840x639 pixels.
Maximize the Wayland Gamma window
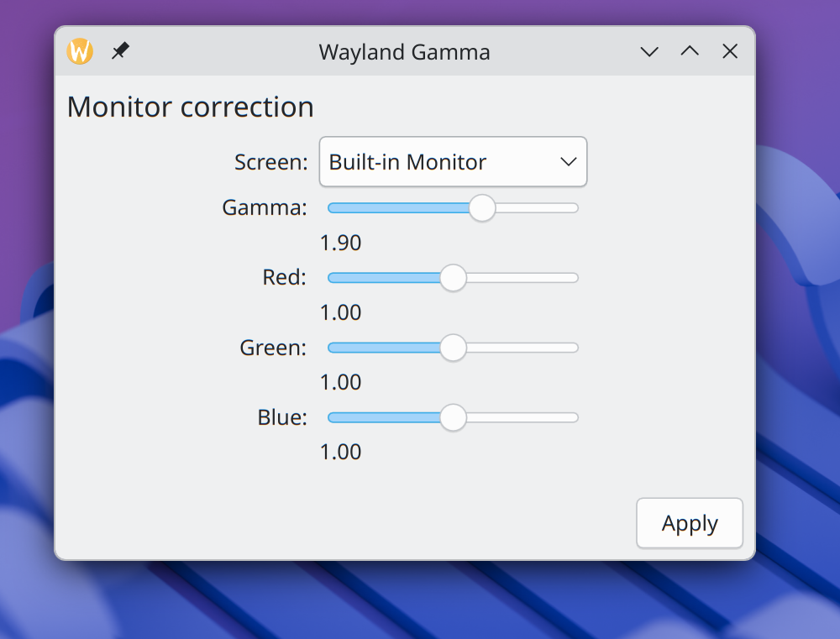690,51
